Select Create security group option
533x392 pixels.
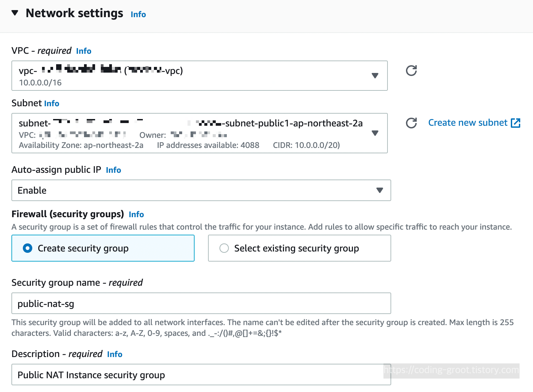pos(103,248)
